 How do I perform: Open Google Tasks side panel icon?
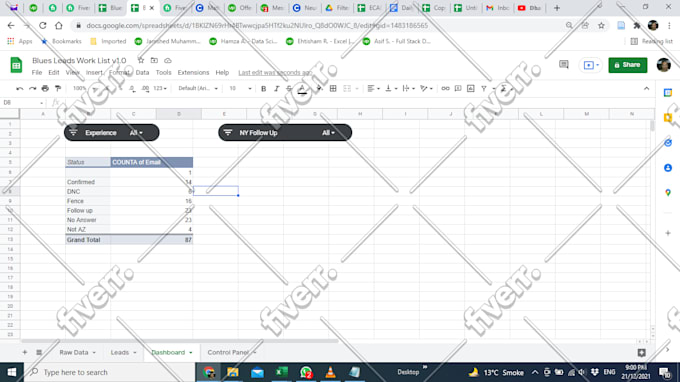pos(668,143)
